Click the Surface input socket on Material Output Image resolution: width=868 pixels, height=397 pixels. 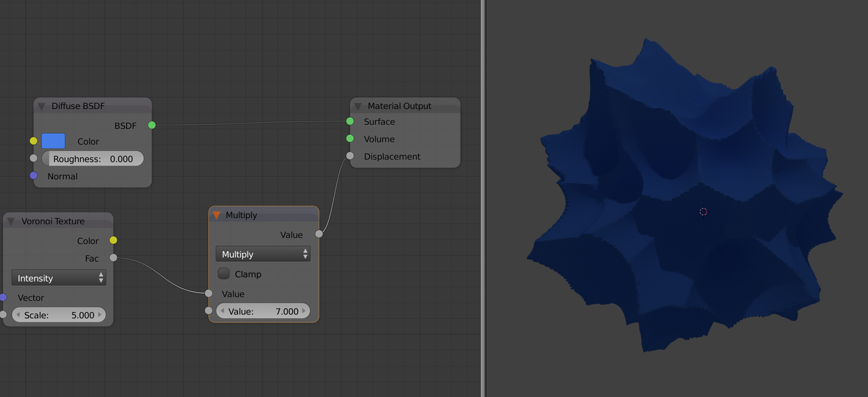[x=350, y=121]
